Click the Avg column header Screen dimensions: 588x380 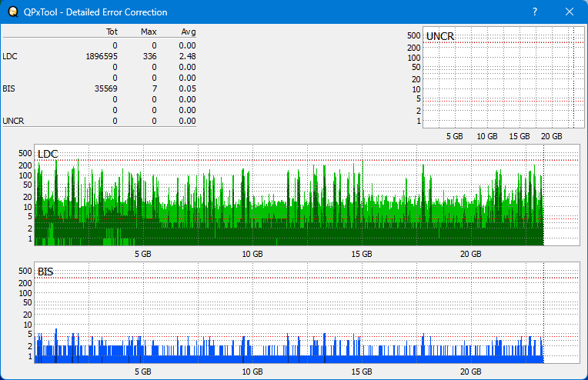pyautogui.click(x=189, y=32)
